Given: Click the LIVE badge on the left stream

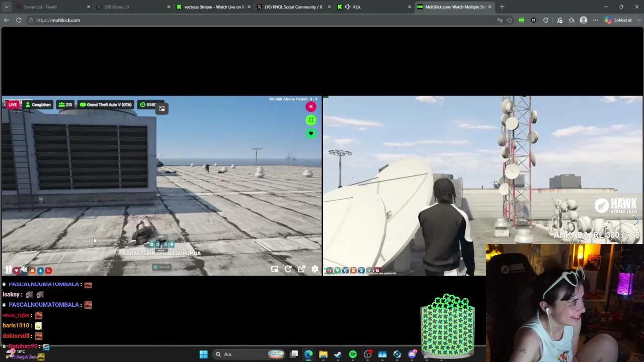Looking at the screenshot, I should (x=12, y=105).
